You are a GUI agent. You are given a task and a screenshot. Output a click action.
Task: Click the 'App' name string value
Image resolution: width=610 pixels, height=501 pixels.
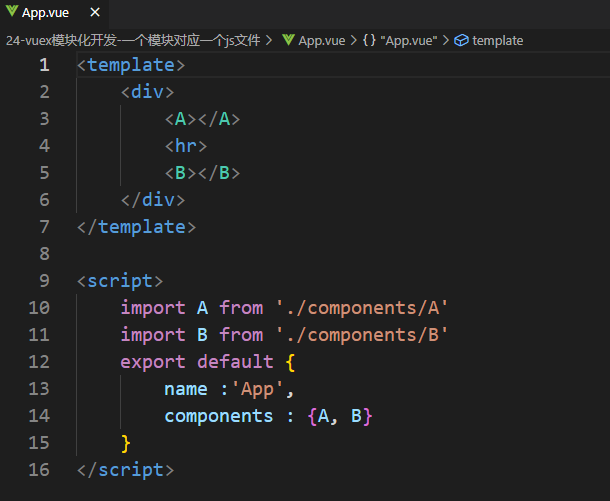point(258,389)
